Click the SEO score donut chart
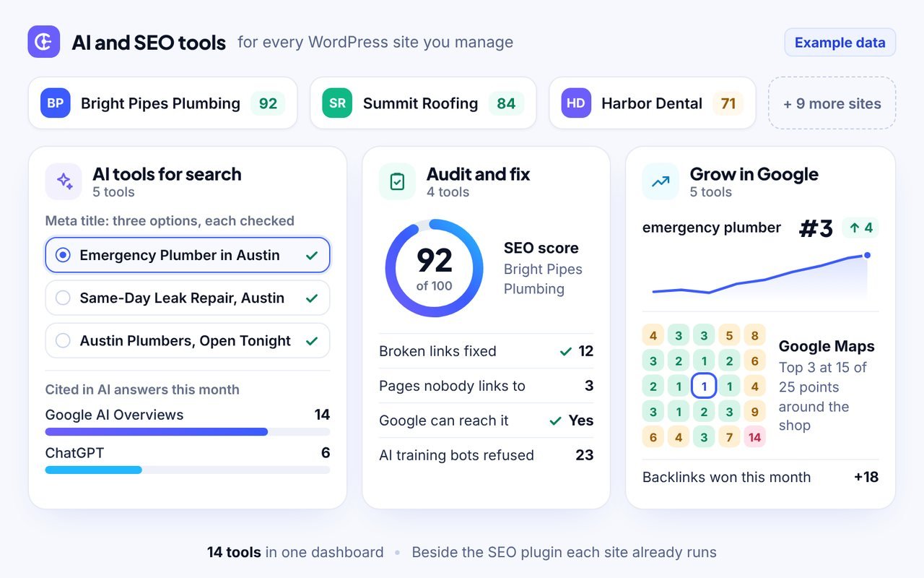The width and height of the screenshot is (924, 578). click(434, 268)
